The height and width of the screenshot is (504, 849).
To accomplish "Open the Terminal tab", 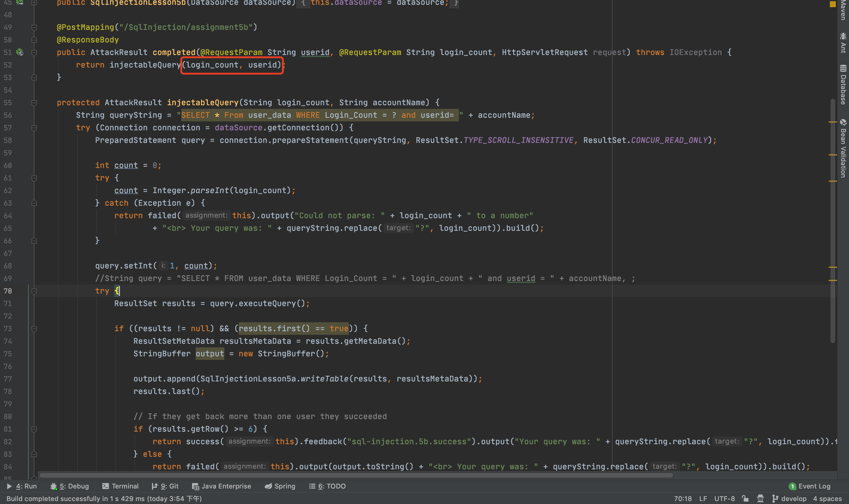I will pos(120,486).
